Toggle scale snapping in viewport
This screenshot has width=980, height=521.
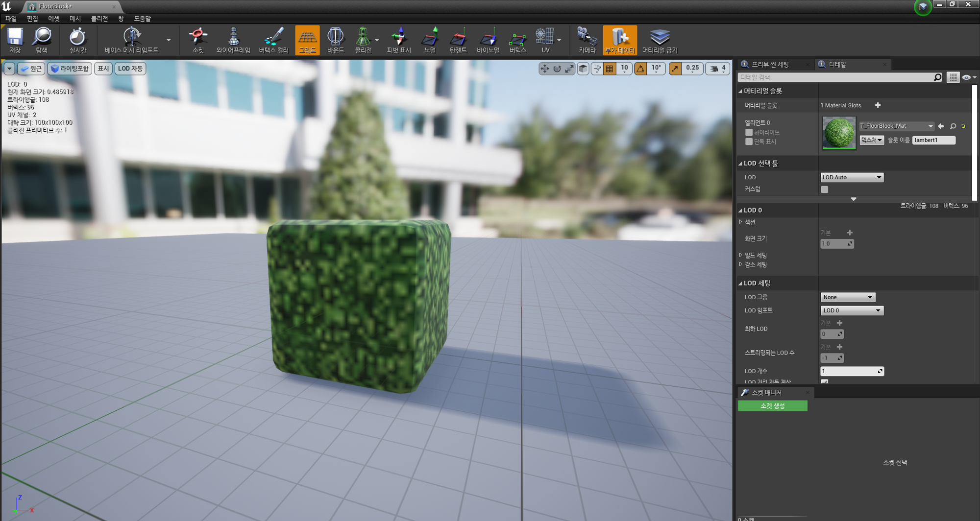675,69
